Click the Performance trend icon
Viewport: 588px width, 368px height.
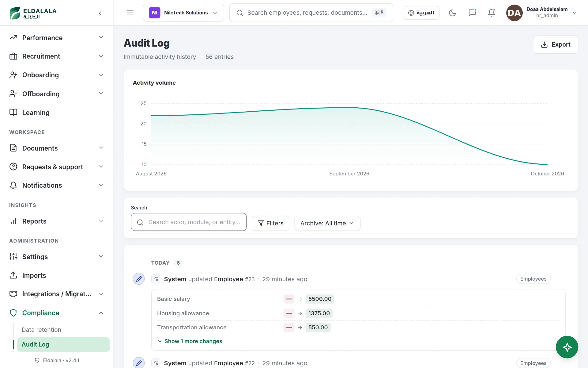click(13, 38)
